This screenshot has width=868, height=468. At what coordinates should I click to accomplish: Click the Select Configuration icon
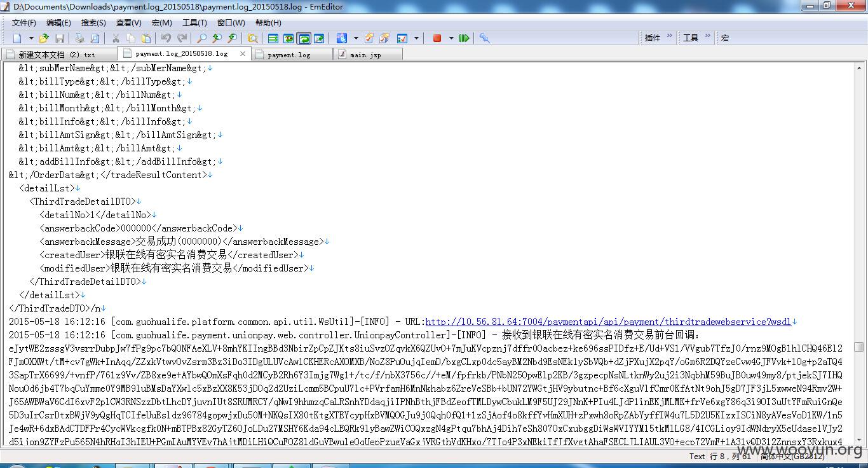(342, 38)
